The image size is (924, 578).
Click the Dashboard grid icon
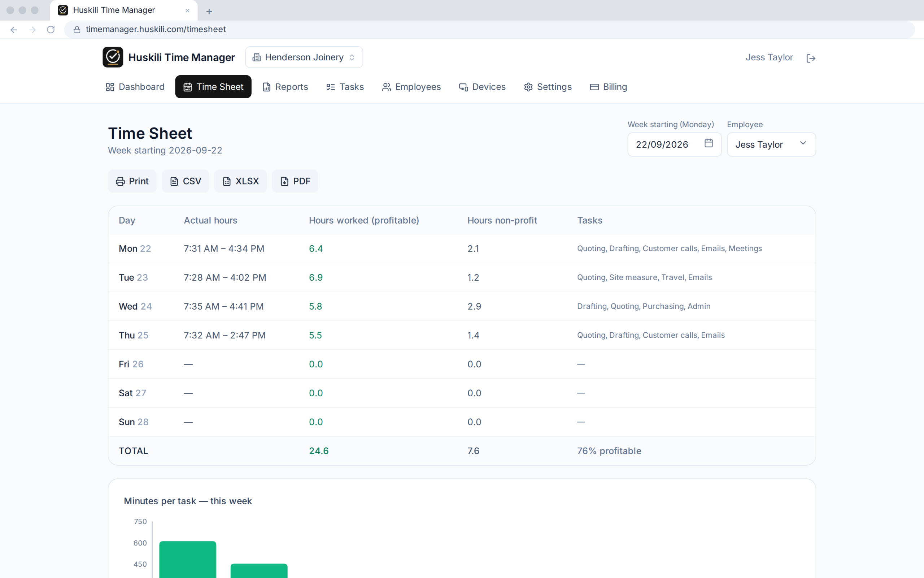(110, 87)
